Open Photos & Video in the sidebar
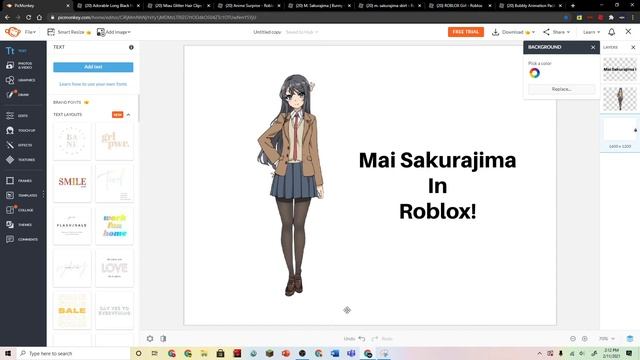The height and width of the screenshot is (360, 640). [x=19, y=65]
